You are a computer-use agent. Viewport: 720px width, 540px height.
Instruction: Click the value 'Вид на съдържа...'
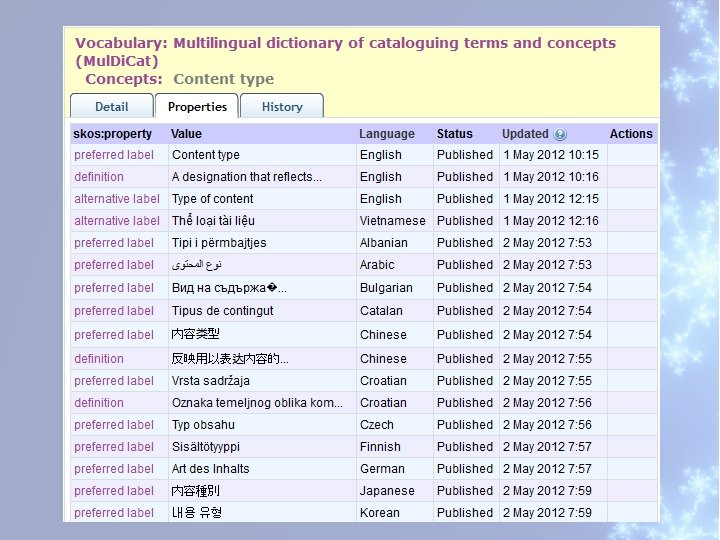229,288
